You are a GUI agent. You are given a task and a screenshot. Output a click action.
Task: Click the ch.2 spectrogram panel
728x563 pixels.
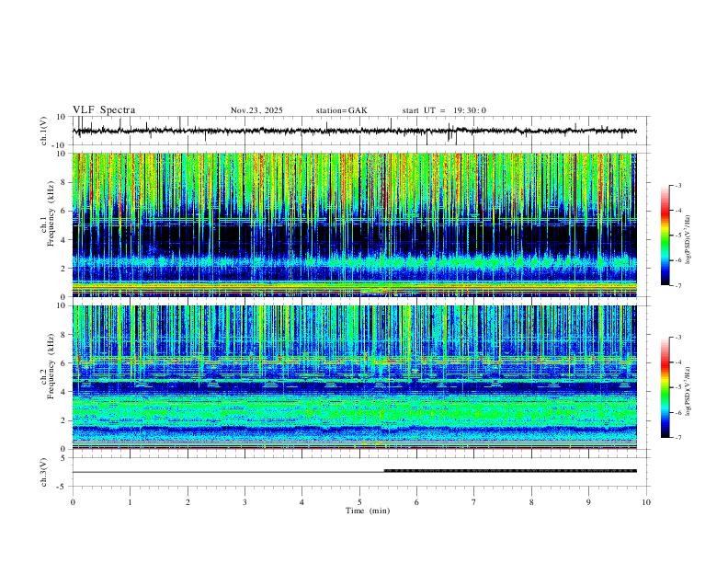pos(355,377)
